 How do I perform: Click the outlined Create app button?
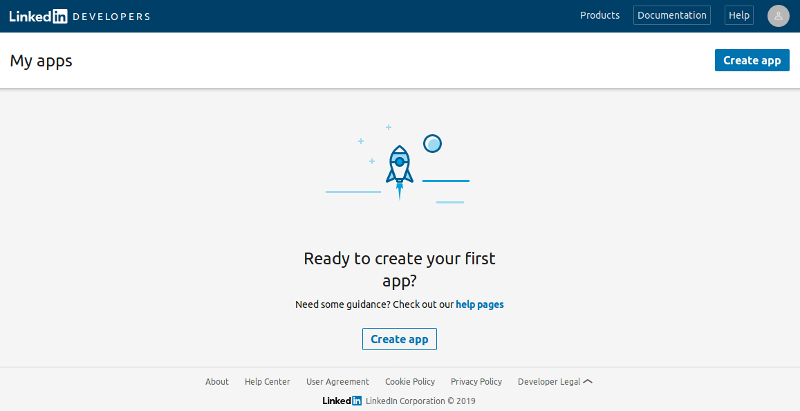coord(399,339)
